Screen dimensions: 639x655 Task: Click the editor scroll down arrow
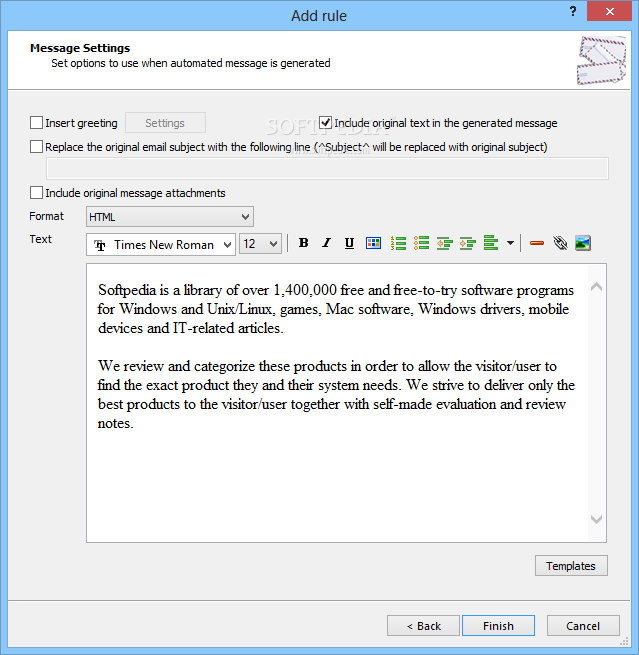coord(596,519)
